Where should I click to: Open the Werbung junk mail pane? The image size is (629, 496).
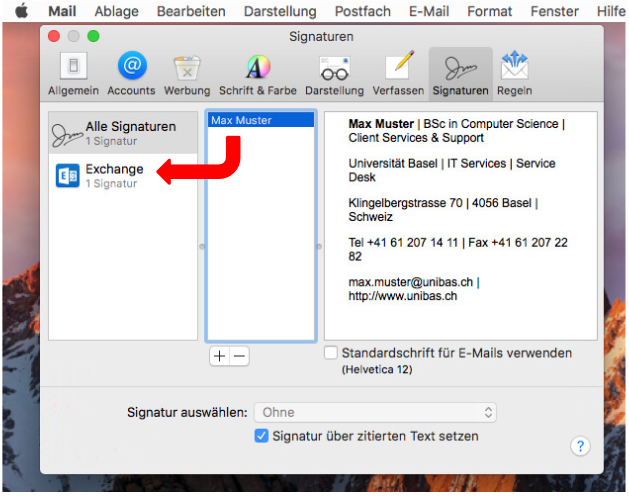tap(186, 73)
